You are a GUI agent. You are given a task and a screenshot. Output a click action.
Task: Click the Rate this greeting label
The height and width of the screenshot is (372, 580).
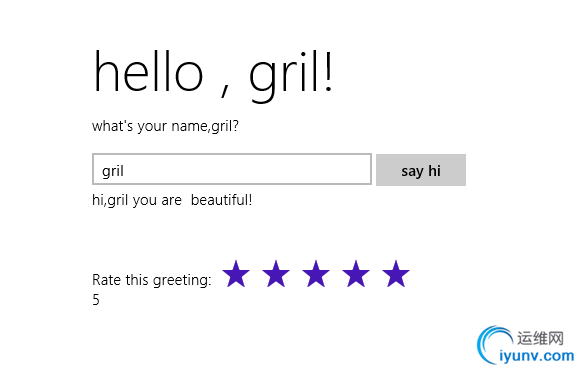152,280
